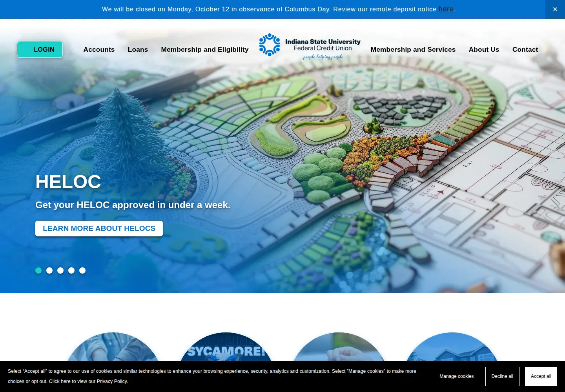This screenshot has height=392, width=565.
Task: Open Membership and Services menu
Action: coord(413,49)
